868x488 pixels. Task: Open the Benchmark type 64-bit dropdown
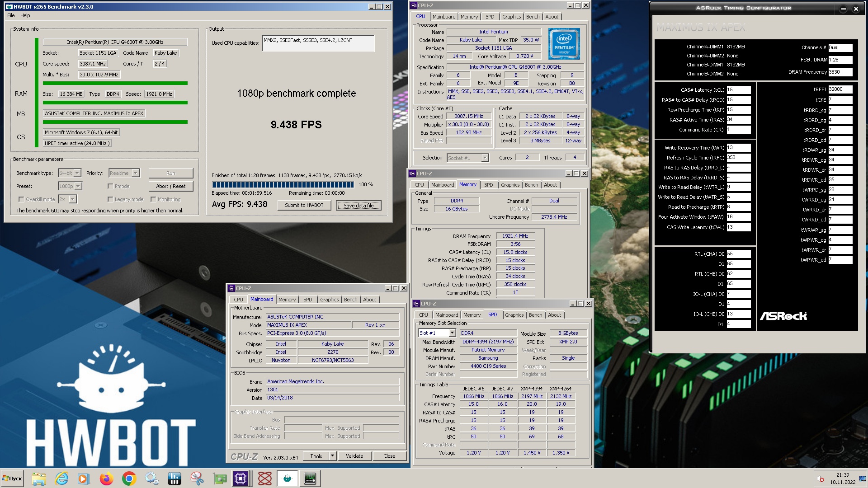point(70,173)
